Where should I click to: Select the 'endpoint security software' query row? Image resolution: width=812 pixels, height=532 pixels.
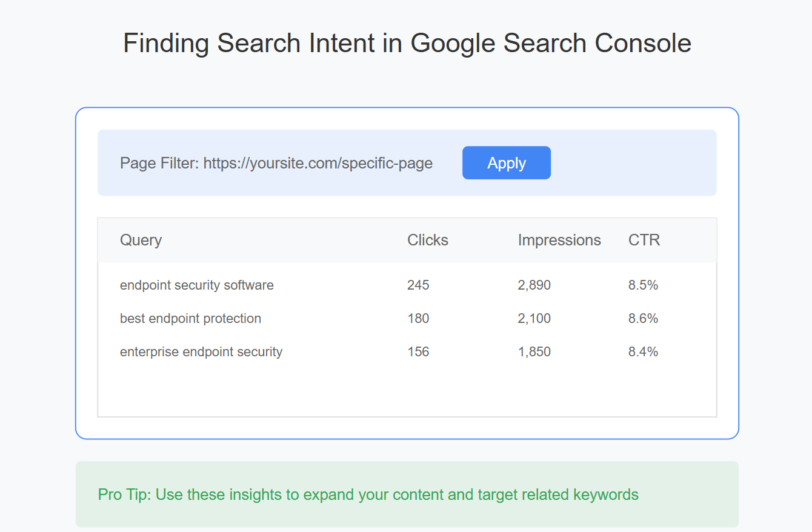point(407,285)
